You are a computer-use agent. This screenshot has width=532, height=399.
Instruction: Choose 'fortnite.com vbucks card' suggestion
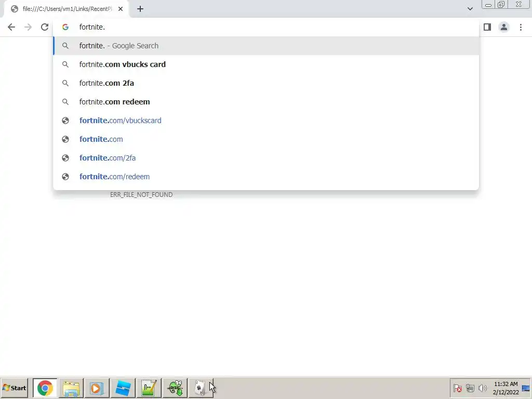(x=266, y=64)
